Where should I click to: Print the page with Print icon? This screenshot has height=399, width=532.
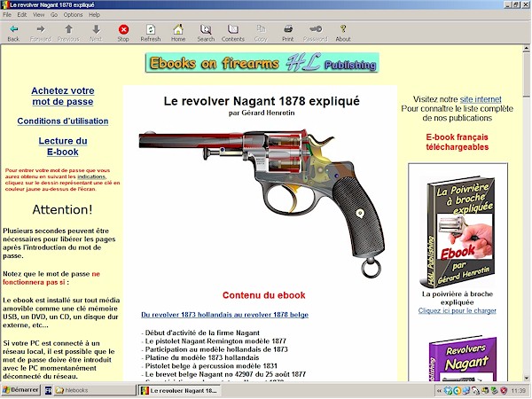288,33
